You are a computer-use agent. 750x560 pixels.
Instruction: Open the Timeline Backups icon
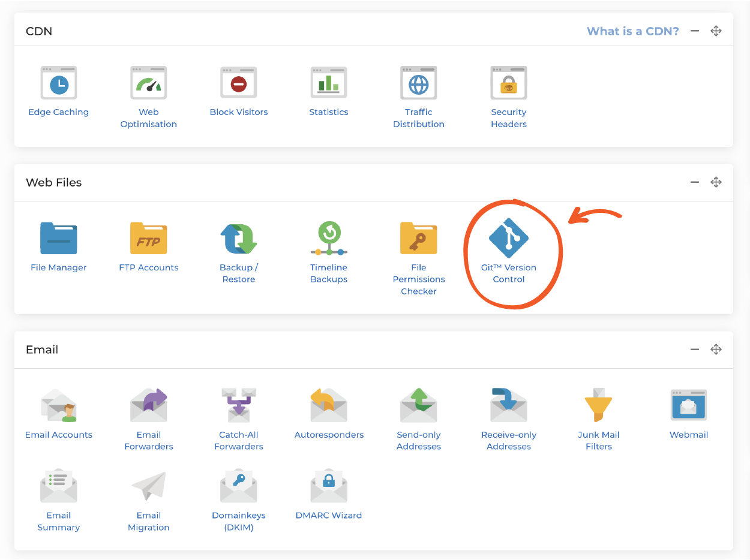[329, 238]
